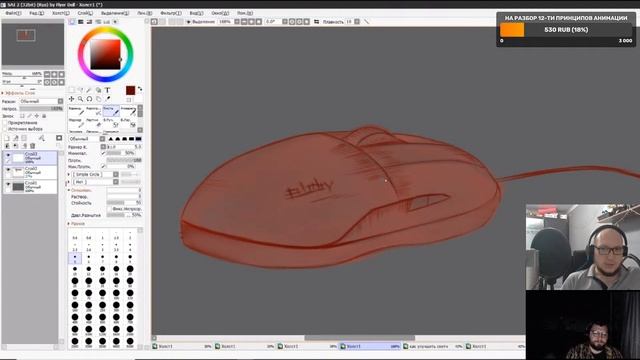The width and height of the screenshot is (640, 360).
Task: Collapse the Ручка pen section header
Action: (x=69, y=224)
